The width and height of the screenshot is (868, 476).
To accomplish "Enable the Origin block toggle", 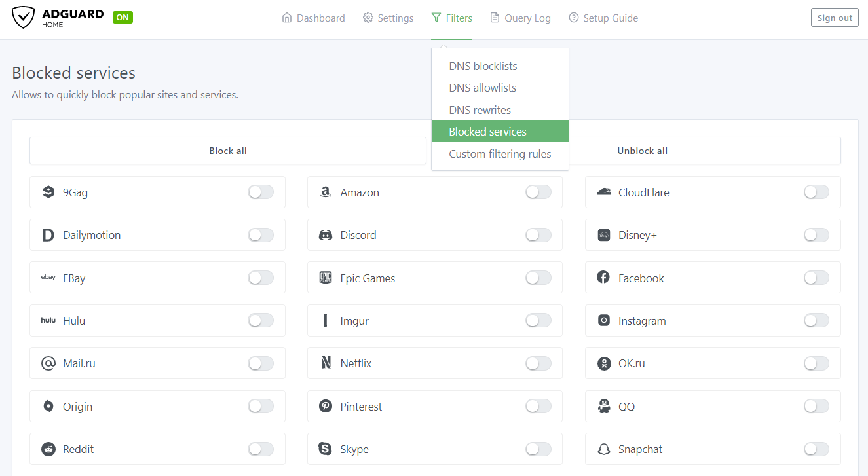I will (261, 406).
